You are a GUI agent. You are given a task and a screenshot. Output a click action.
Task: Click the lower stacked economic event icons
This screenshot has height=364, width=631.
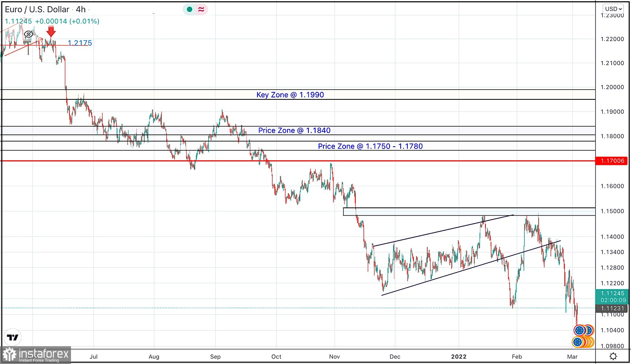coord(582,342)
